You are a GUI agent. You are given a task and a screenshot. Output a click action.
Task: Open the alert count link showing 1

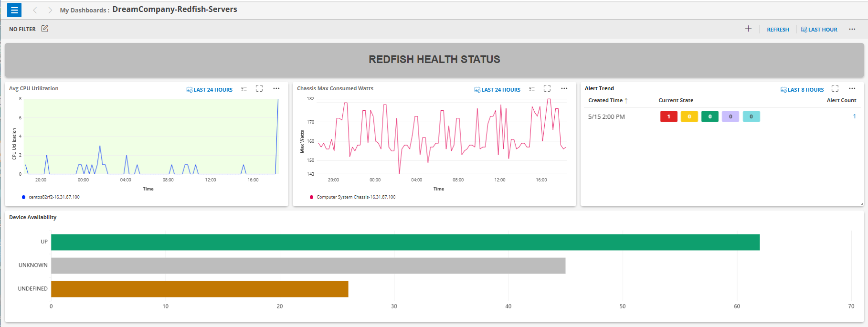(x=854, y=116)
